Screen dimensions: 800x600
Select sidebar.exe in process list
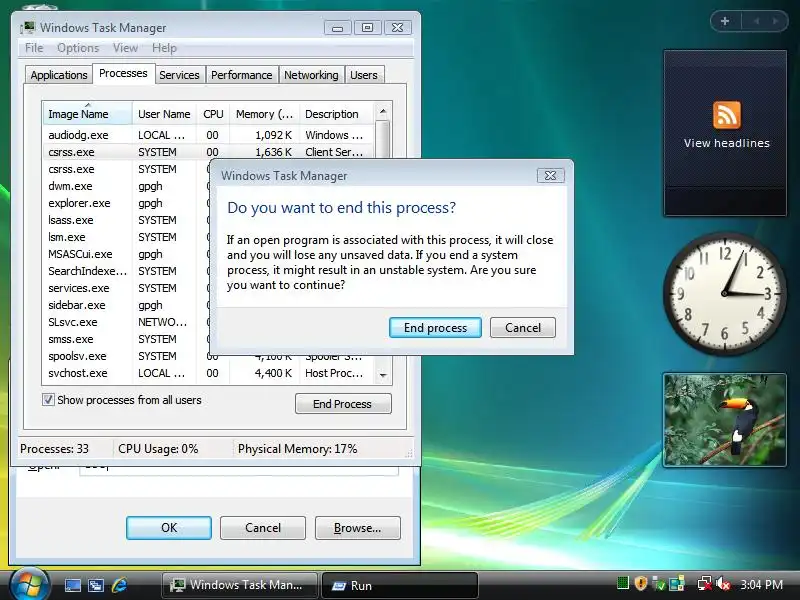126,305
